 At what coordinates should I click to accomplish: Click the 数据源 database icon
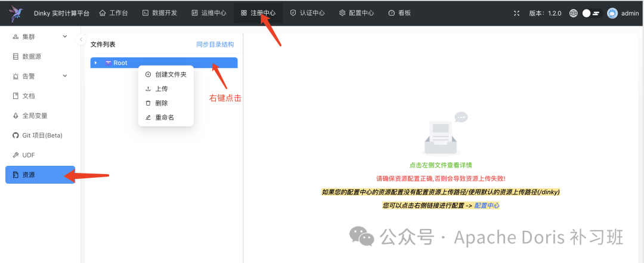(x=16, y=56)
